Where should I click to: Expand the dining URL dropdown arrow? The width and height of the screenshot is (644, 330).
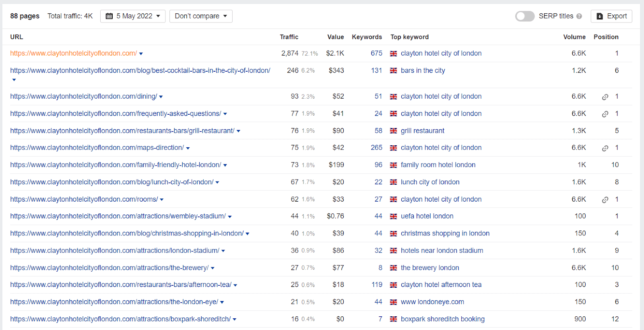click(161, 97)
